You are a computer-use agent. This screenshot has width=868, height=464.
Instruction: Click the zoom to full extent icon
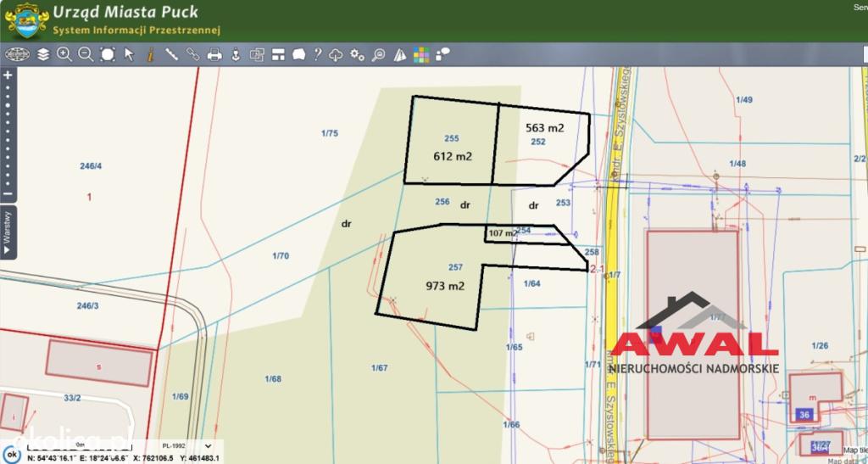point(108,54)
